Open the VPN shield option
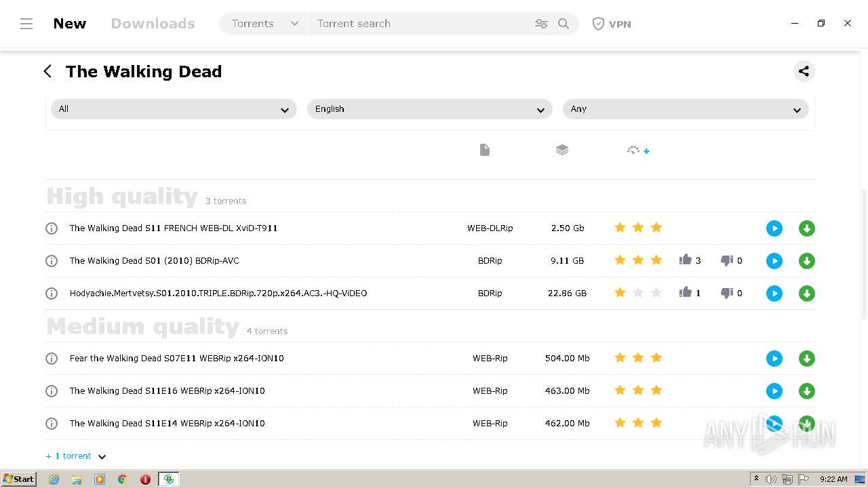The height and width of the screenshot is (488, 868). (612, 24)
